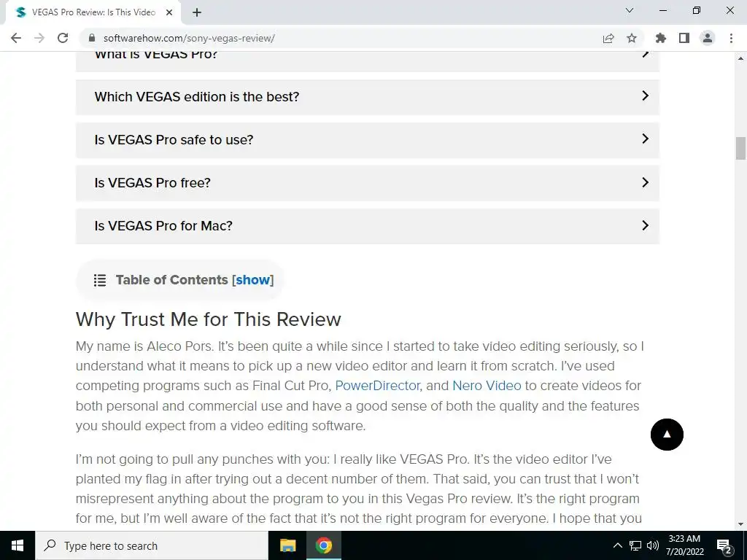Click the padlock site info icon

pos(93,38)
